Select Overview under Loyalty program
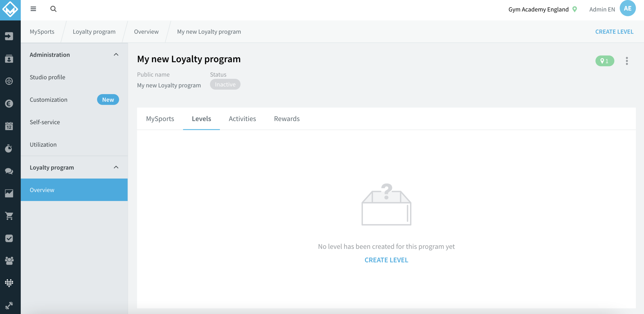The height and width of the screenshot is (314, 644). 74,190
